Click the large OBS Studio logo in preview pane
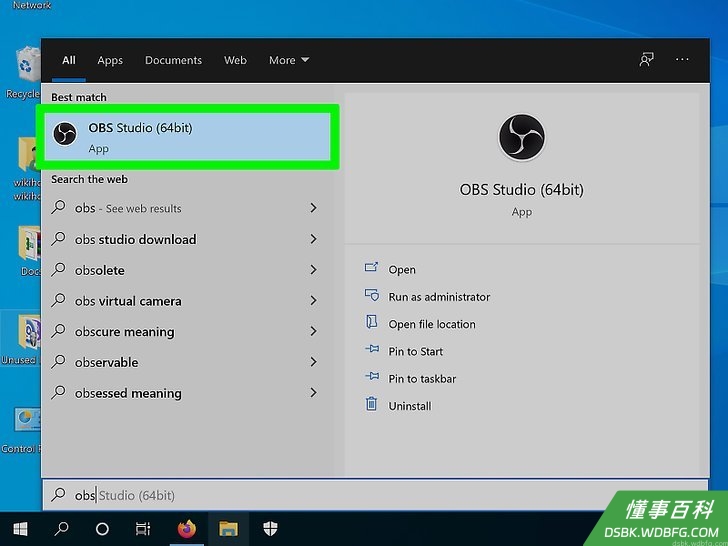This screenshot has height=546, width=728. 522,137
